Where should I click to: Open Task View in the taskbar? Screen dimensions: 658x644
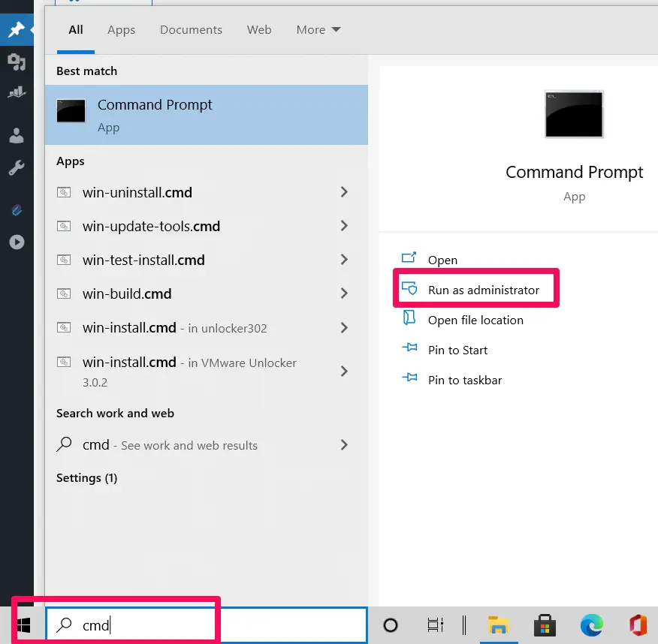pyautogui.click(x=435, y=625)
